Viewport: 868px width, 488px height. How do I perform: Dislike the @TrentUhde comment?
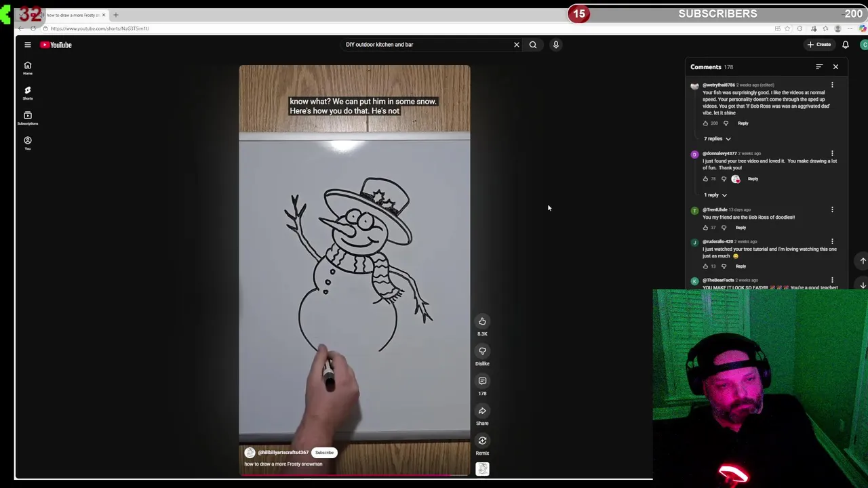[724, 228]
